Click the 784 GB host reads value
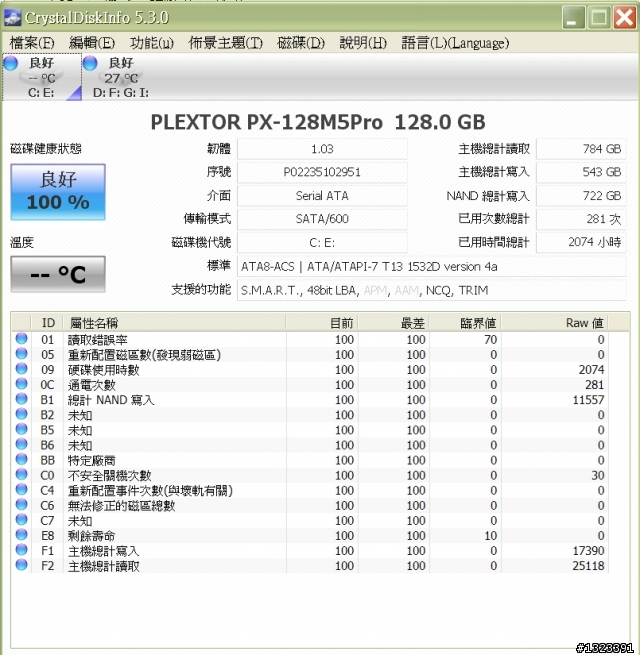The width and height of the screenshot is (640, 656). [581, 149]
